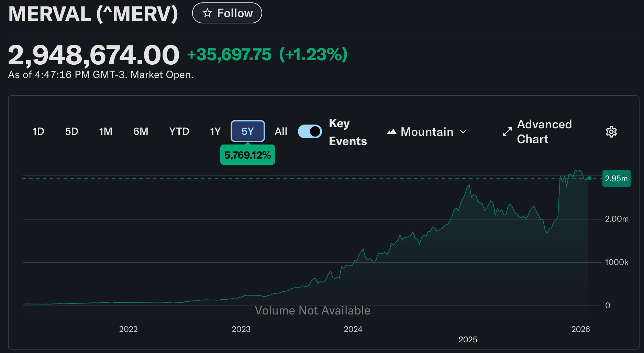Click the star icon in Follow button

[x=207, y=13]
